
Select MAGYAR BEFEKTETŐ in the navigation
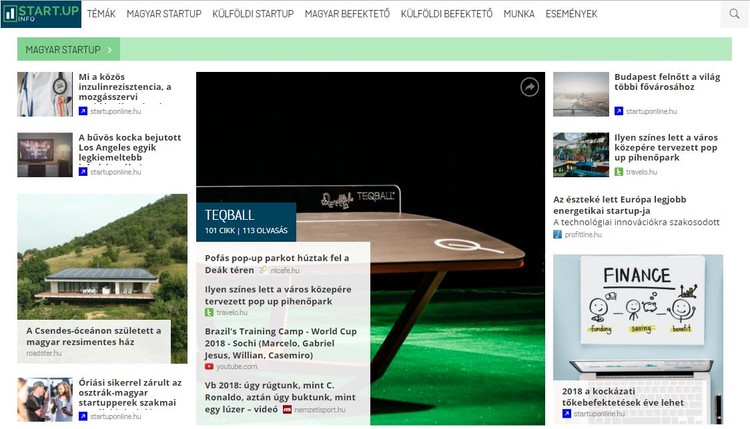(x=347, y=14)
